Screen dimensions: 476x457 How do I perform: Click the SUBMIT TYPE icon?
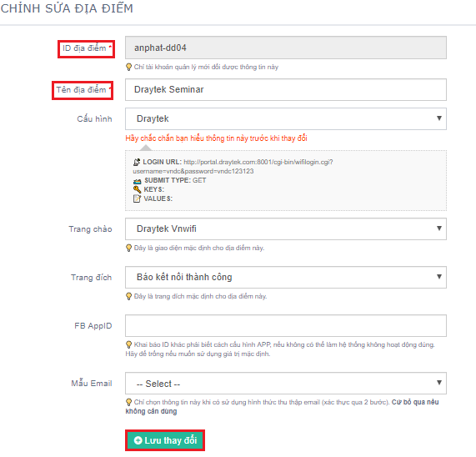point(138,181)
